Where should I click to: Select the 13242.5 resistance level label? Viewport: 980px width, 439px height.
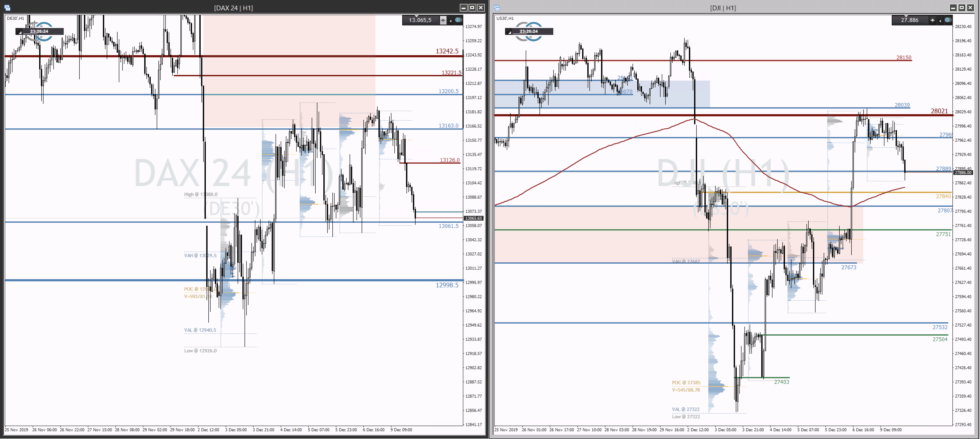[x=447, y=51]
